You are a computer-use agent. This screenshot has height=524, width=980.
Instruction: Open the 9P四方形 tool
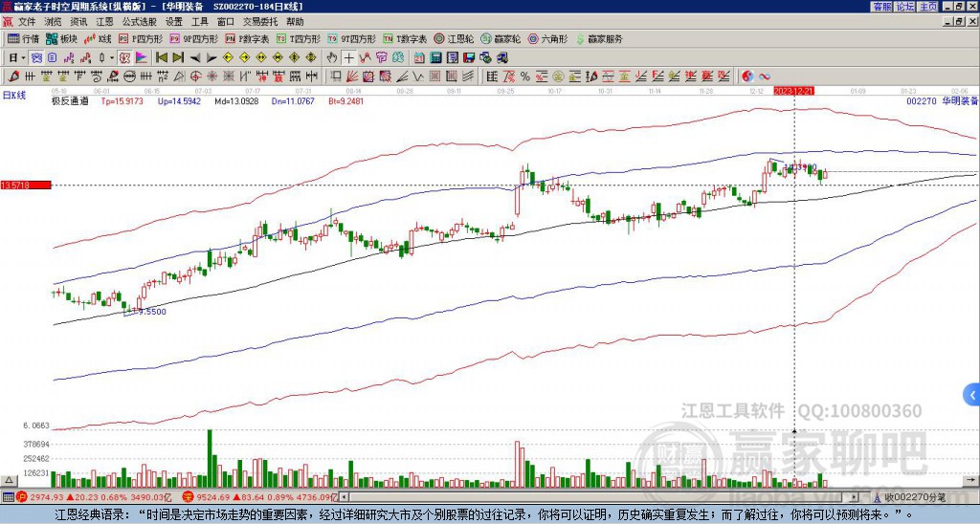193,38
